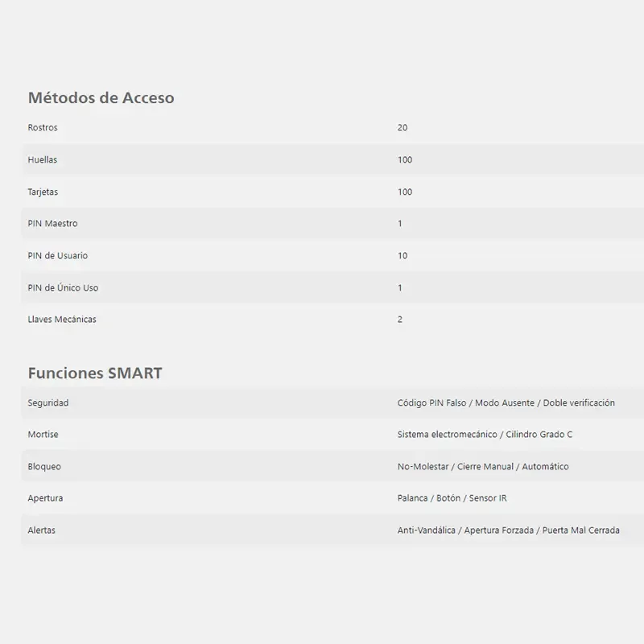The height and width of the screenshot is (644, 644).
Task: Select the Bloqueo row label
Action: tap(44, 467)
